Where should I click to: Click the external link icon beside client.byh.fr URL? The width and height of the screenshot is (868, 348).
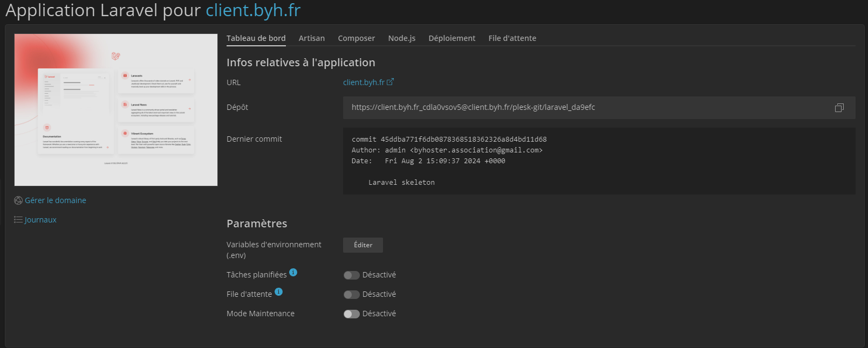391,82
